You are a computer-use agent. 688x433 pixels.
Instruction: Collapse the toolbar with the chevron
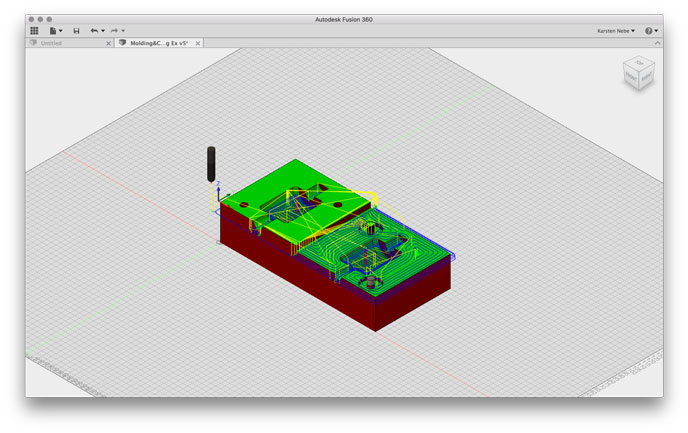pos(657,43)
